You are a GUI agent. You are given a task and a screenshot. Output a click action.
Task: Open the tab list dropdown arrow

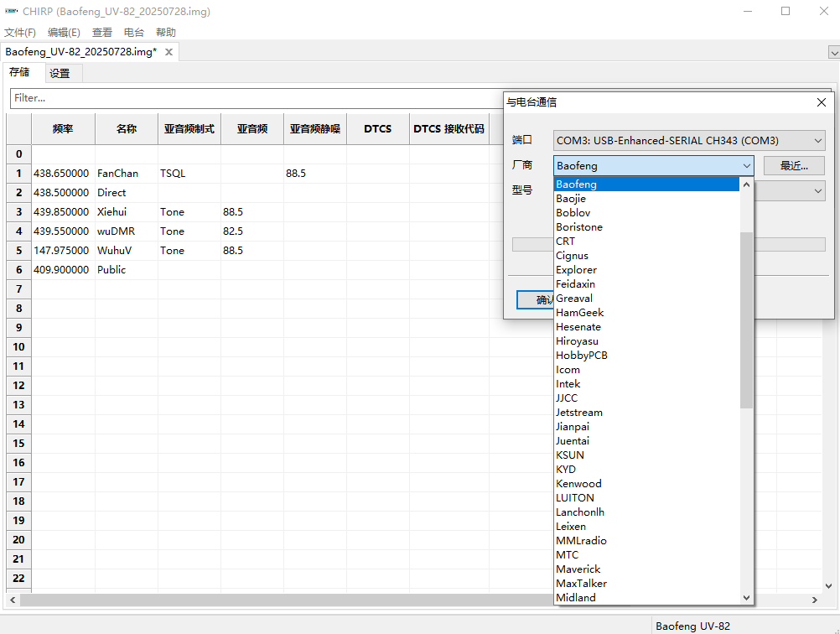click(x=834, y=53)
